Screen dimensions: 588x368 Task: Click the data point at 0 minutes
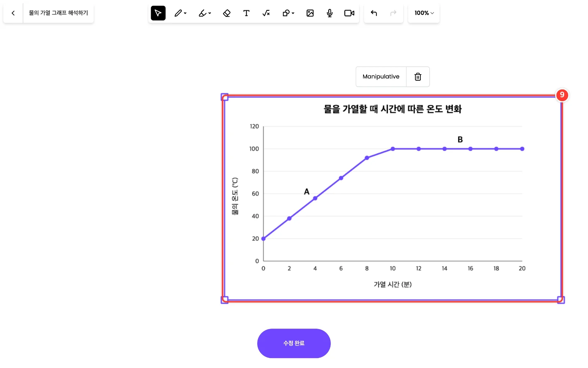click(x=263, y=239)
